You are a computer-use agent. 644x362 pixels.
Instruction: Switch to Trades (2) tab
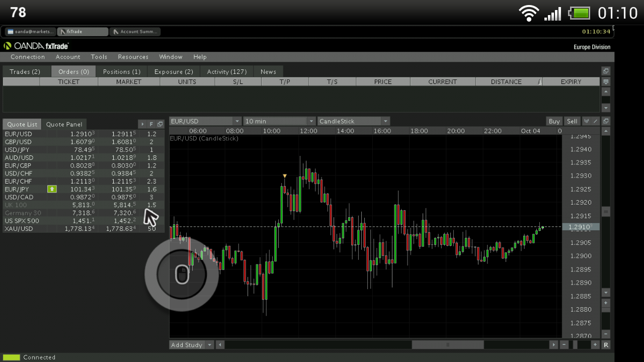[25, 71]
